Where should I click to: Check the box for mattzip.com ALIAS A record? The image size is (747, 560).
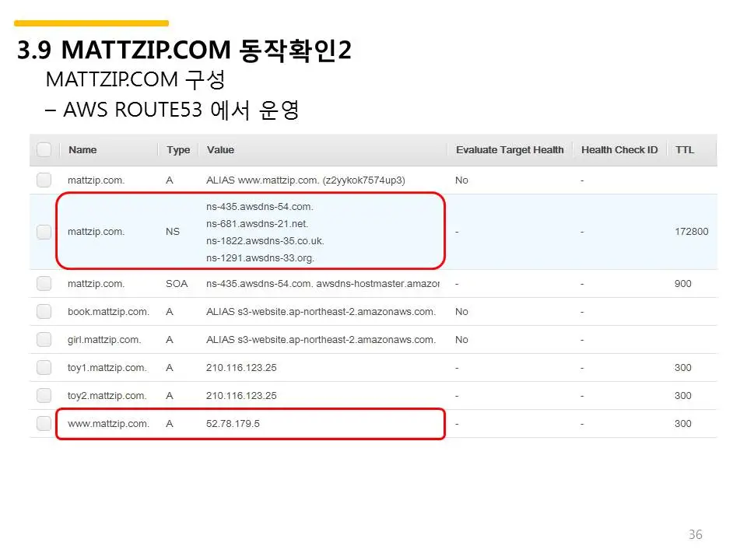44,180
